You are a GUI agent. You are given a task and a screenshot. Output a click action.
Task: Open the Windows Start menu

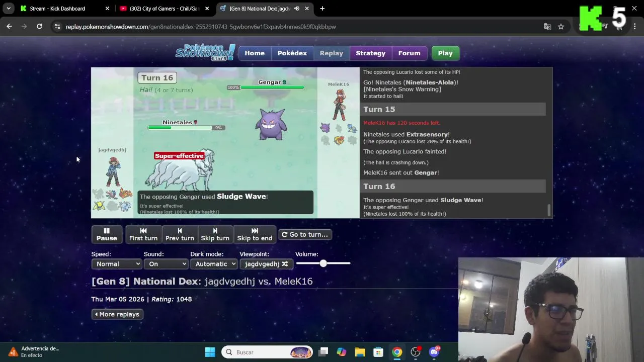210,352
